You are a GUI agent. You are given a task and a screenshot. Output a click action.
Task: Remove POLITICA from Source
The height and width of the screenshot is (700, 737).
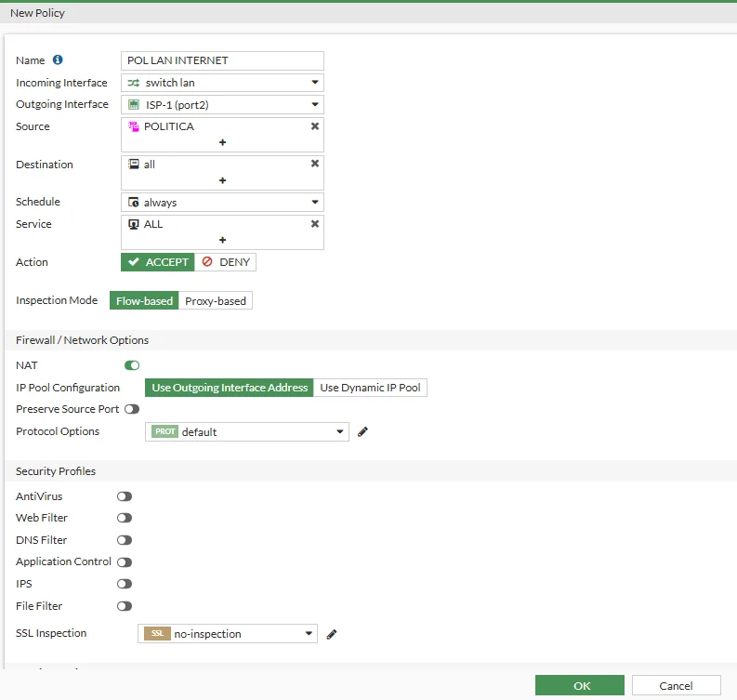(x=315, y=126)
